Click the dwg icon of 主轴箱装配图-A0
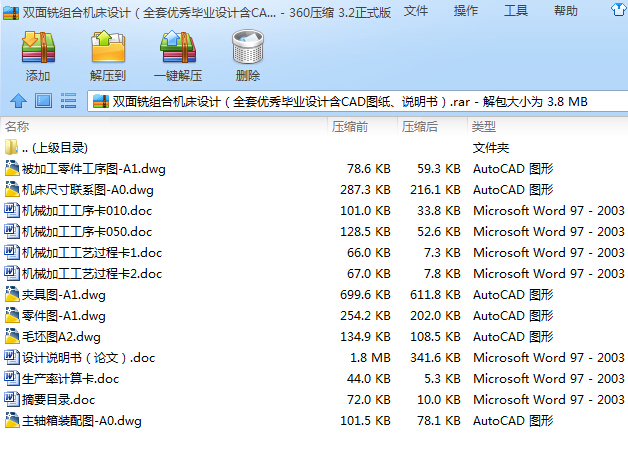Viewport: 628px width, 453px height. pyautogui.click(x=12, y=420)
